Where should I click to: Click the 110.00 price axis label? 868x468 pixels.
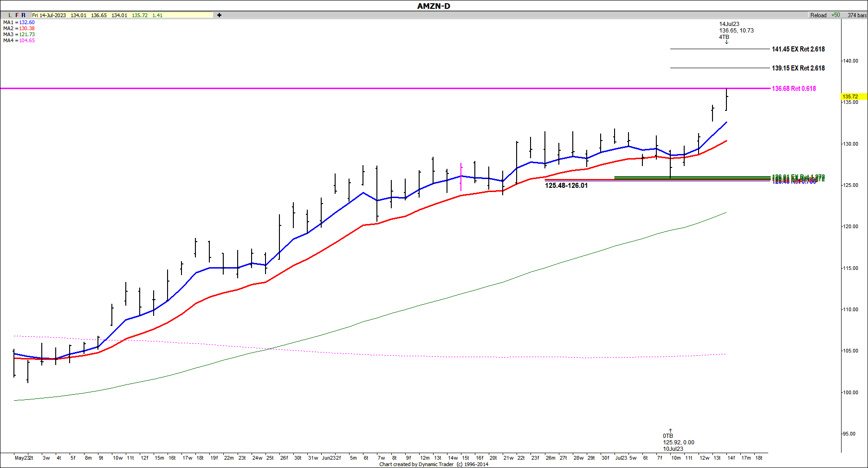pos(851,309)
